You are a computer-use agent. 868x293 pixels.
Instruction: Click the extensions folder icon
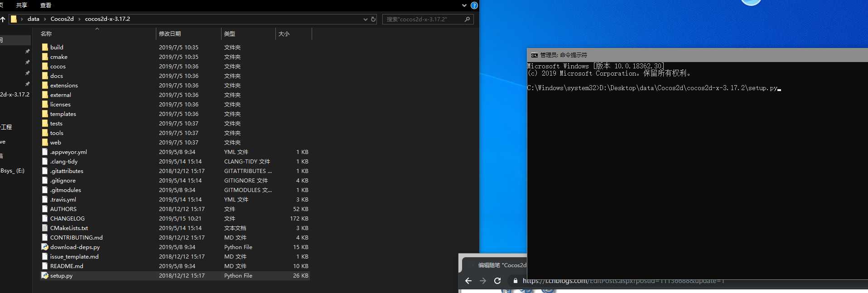click(x=45, y=85)
